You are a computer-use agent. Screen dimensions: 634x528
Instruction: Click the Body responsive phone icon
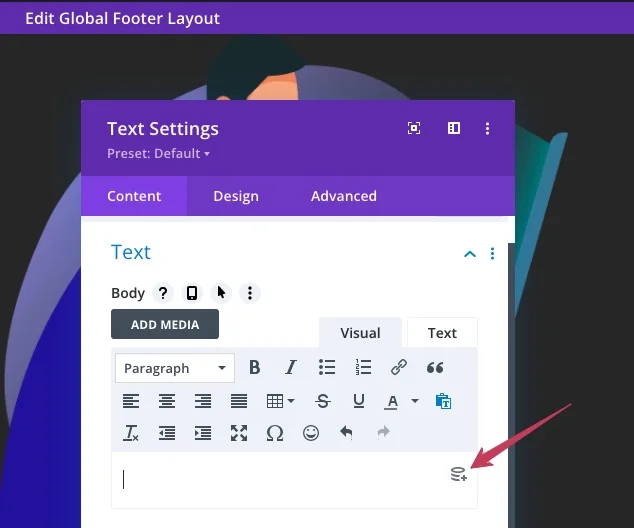point(192,293)
